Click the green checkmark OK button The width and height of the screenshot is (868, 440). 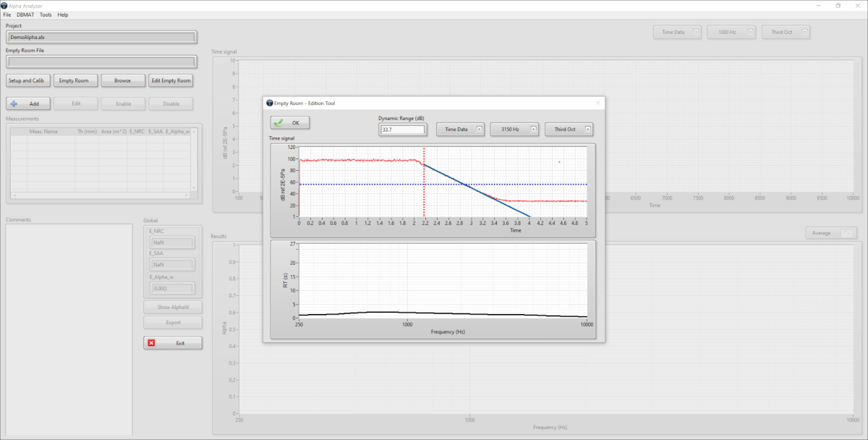(289, 123)
